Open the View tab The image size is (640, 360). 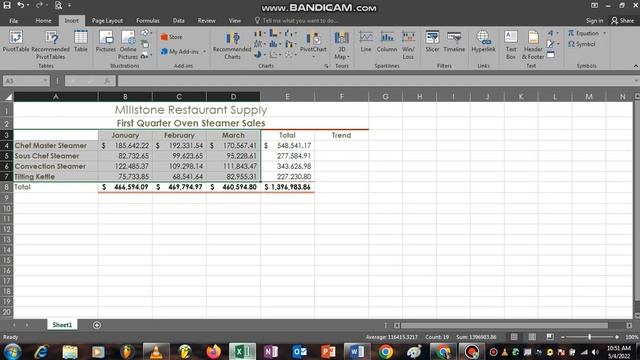click(235, 20)
